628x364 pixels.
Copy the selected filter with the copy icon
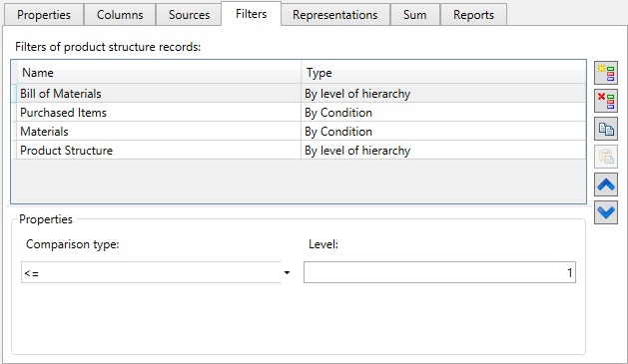[606, 129]
